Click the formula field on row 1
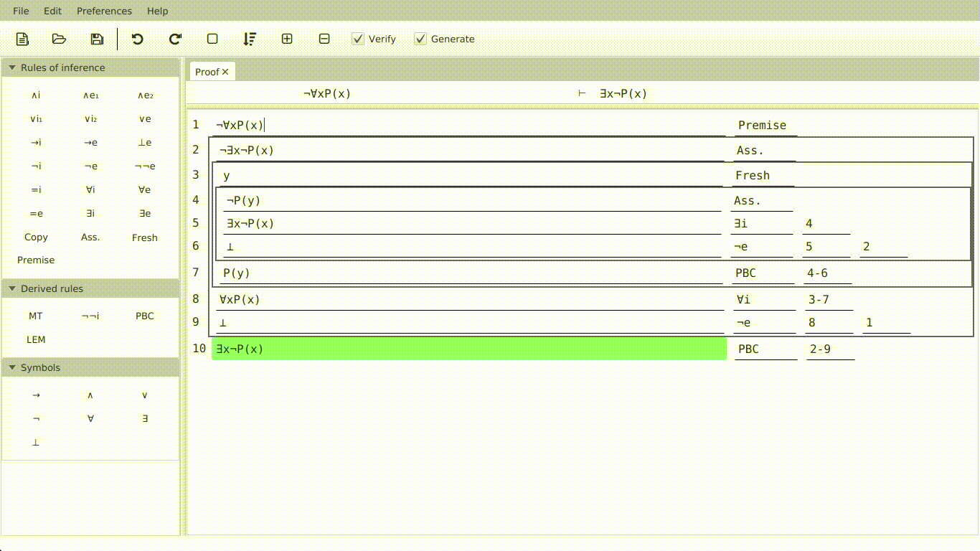 470,125
